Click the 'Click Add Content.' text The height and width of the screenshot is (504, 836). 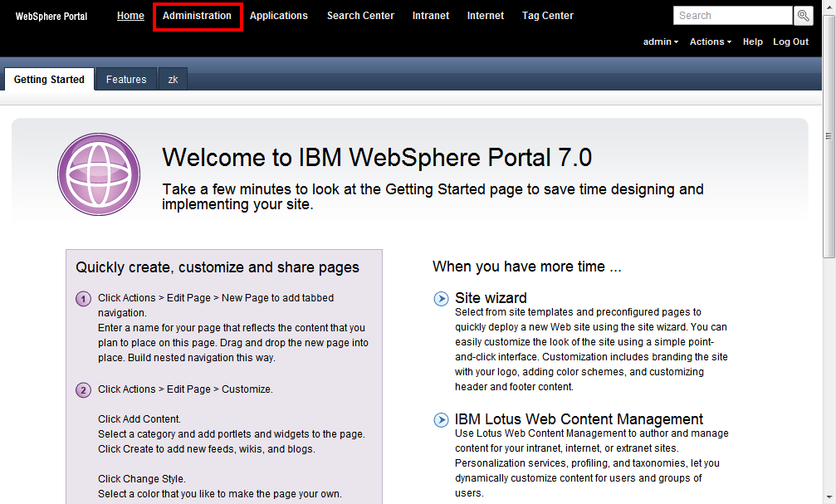(139, 419)
